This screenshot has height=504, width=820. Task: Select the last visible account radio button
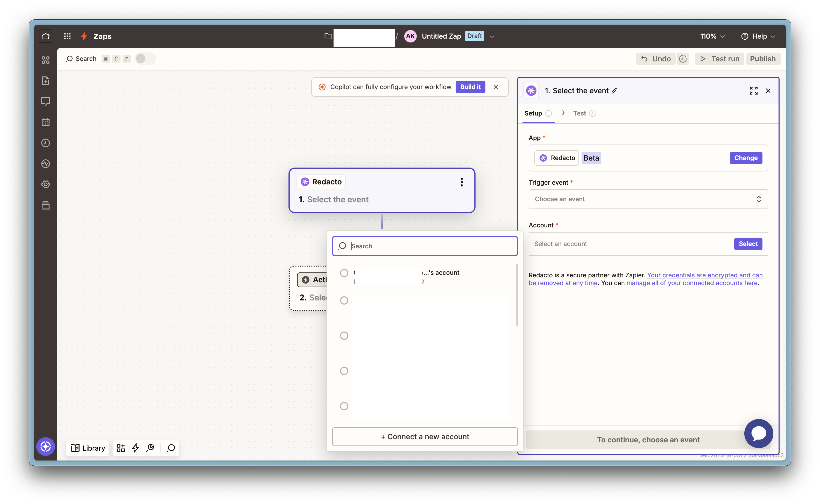coord(344,406)
